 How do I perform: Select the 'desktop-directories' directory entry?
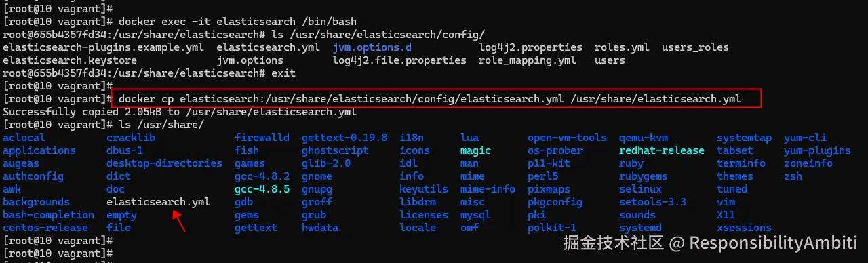[x=164, y=163]
